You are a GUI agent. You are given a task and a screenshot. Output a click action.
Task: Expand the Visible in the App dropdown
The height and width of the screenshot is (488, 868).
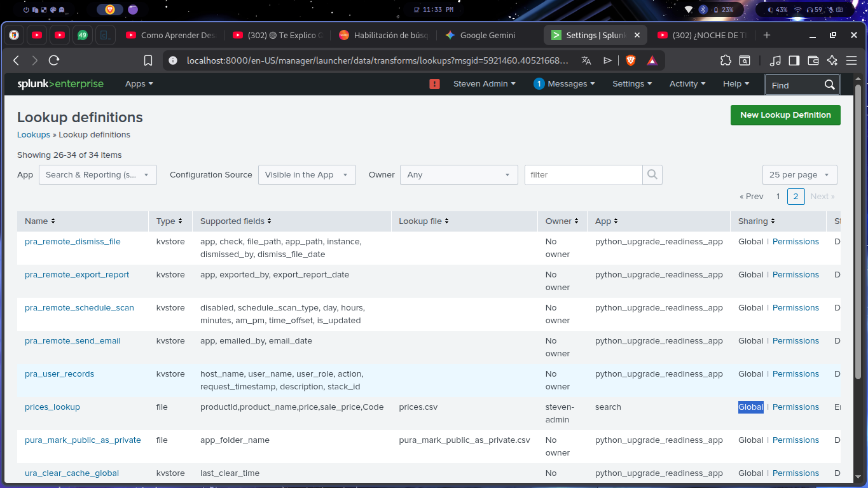point(307,174)
